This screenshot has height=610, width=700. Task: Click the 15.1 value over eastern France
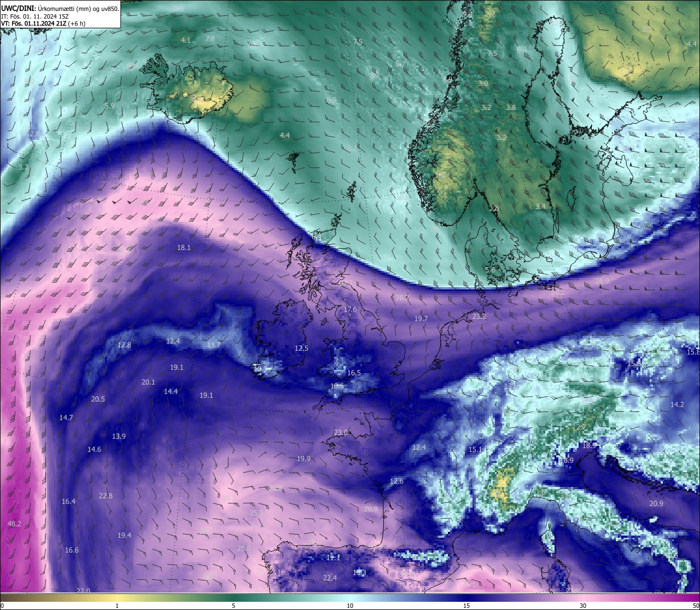(475, 450)
